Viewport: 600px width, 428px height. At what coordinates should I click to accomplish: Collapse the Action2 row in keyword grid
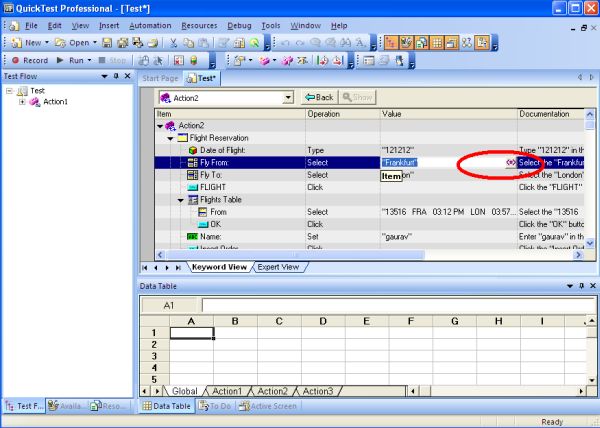coord(160,126)
